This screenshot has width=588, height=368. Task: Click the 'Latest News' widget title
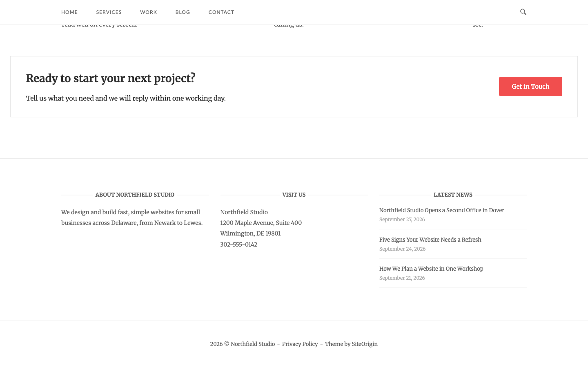(x=453, y=195)
